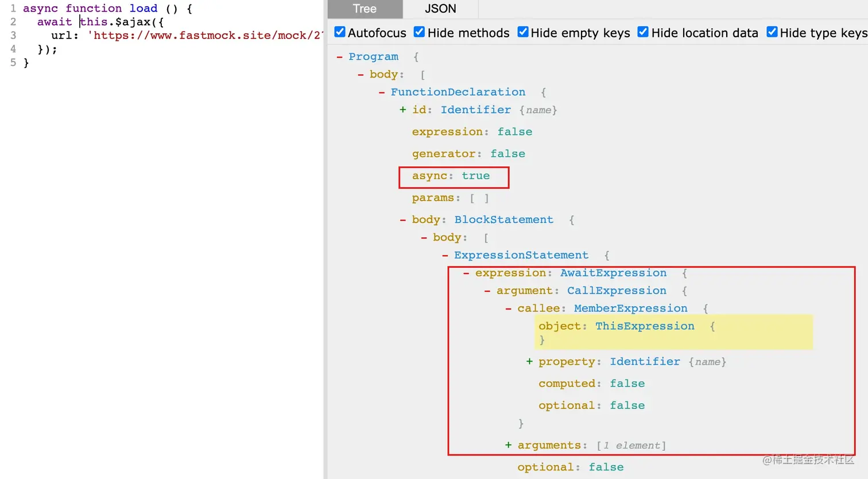Expand the property Identifier node
Image resolution: width=868 pixels, height=479 pixels.
(529, 361)
